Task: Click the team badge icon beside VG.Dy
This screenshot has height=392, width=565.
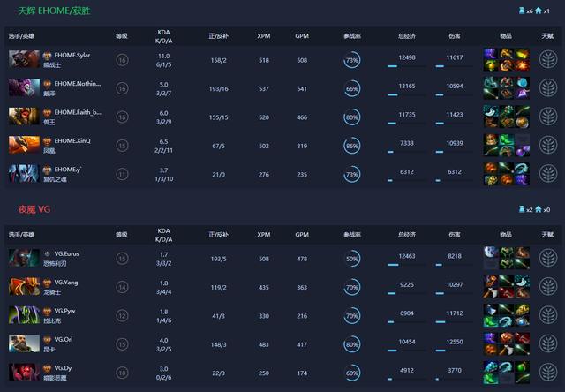Action: point(47,368)
